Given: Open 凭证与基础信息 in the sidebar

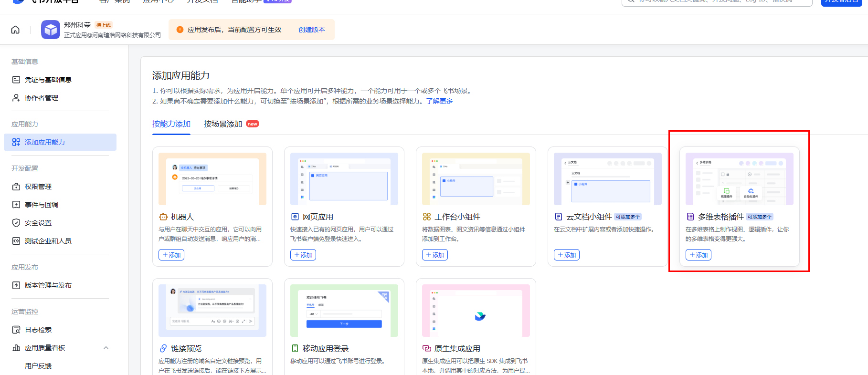Looking at the screenshot, I should pos(48,80).
